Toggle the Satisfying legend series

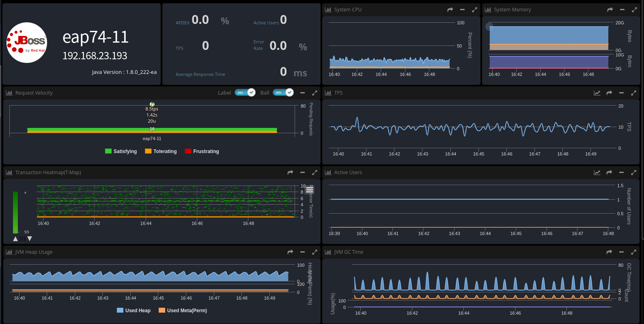click(x=121, y=151)
